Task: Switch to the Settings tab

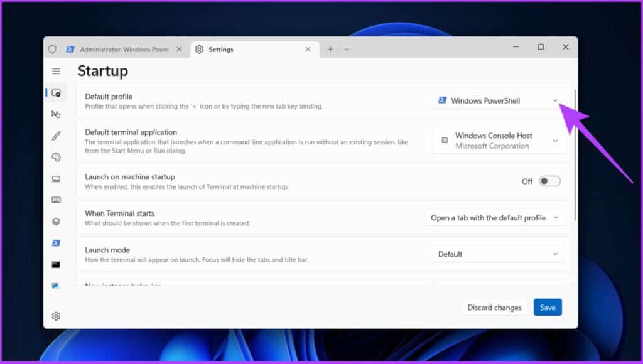Action: click(x=255, y=49)
